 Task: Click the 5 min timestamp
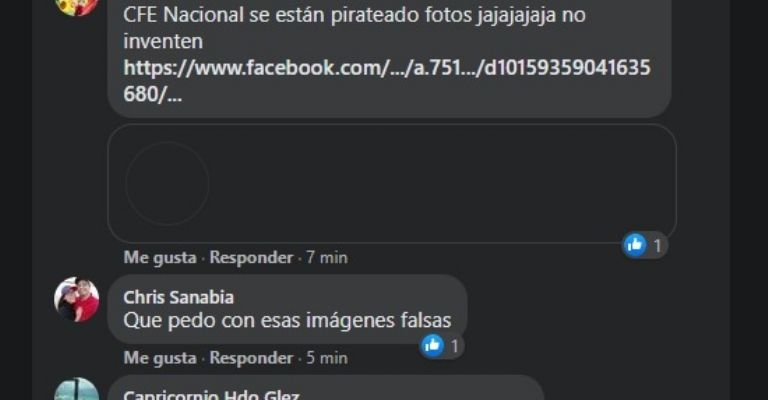coord(327,358)
